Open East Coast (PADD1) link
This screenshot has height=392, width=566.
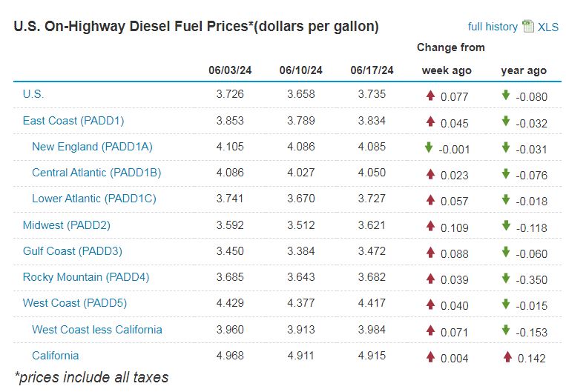(73, 120)
